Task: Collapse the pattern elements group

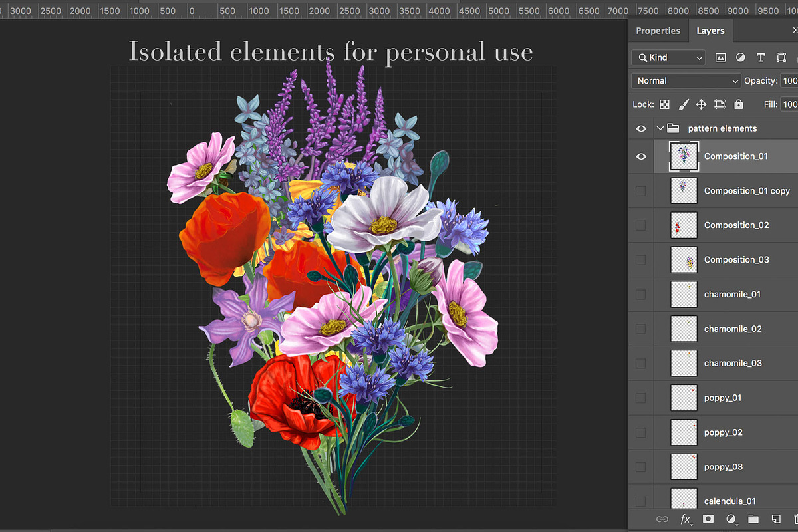Action: pos(660,128)
